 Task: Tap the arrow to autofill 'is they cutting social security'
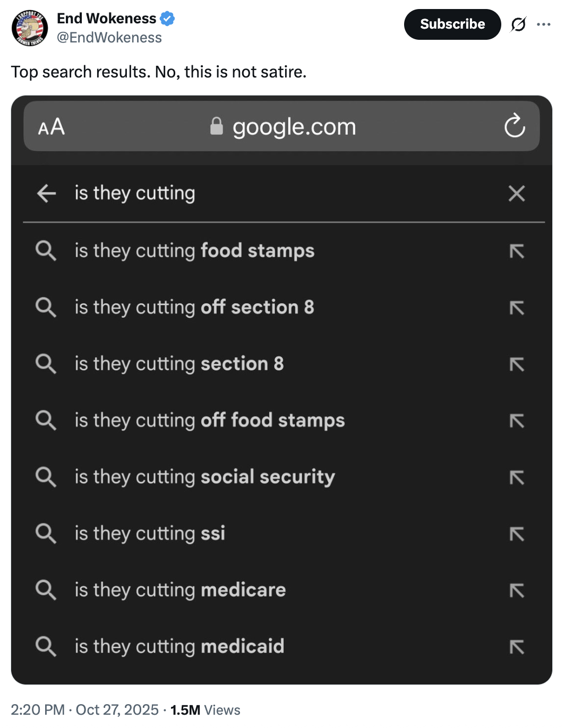[x=517, y=478]
